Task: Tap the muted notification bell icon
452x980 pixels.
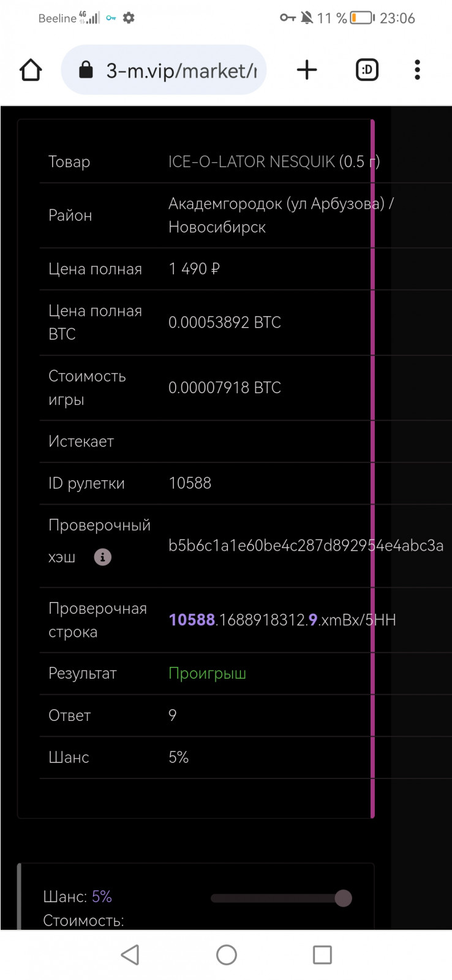Action: 307,18
